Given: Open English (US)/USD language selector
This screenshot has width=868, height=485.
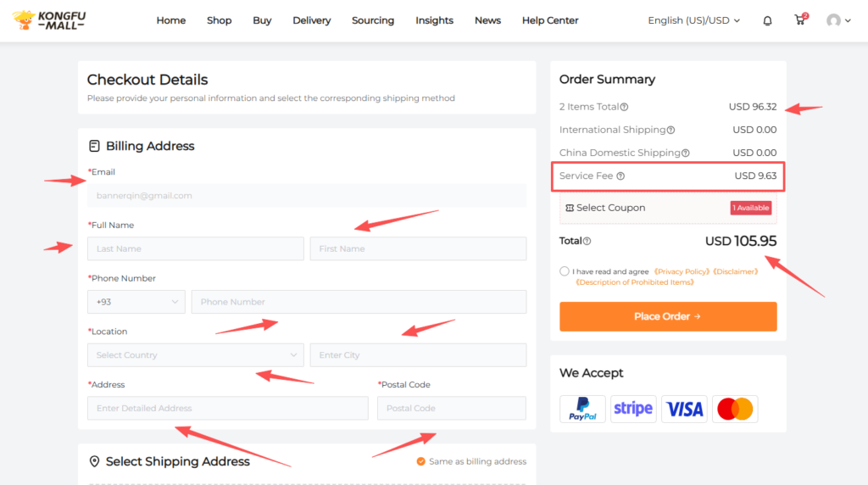Looking at the screenshot, I should click(693, 20).
